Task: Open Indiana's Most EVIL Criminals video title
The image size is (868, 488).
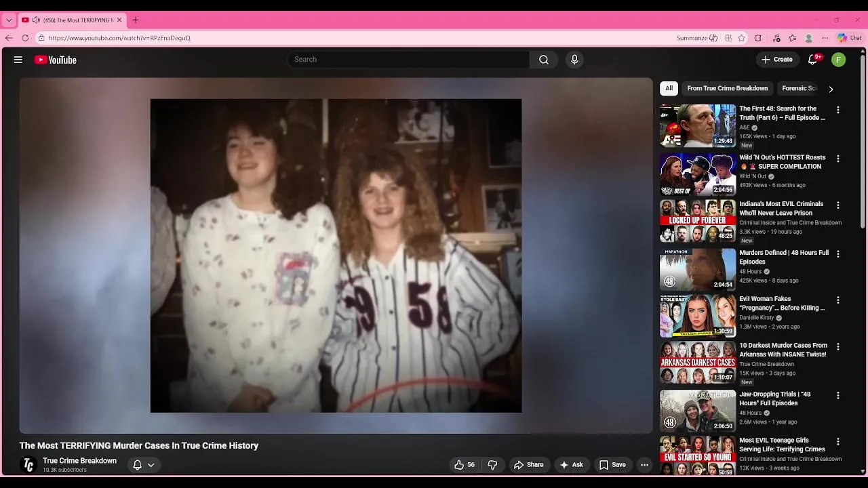Action: coord(781,208)
